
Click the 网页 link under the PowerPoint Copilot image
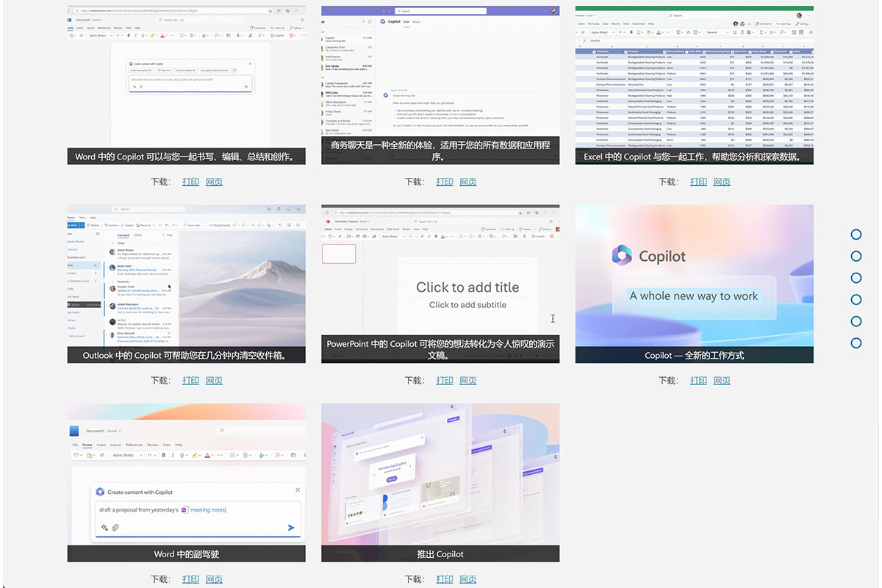467,380
